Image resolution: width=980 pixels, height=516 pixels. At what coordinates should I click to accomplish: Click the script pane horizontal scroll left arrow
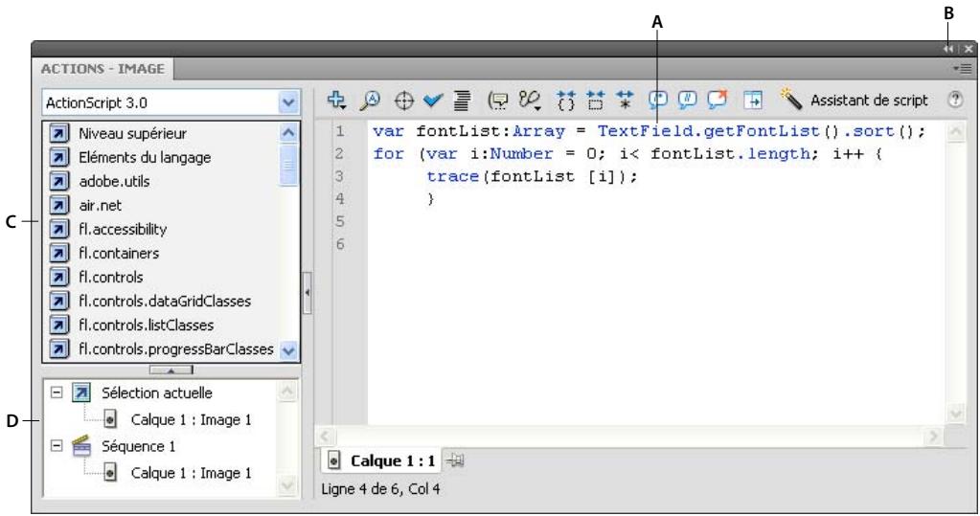point(325,436)
